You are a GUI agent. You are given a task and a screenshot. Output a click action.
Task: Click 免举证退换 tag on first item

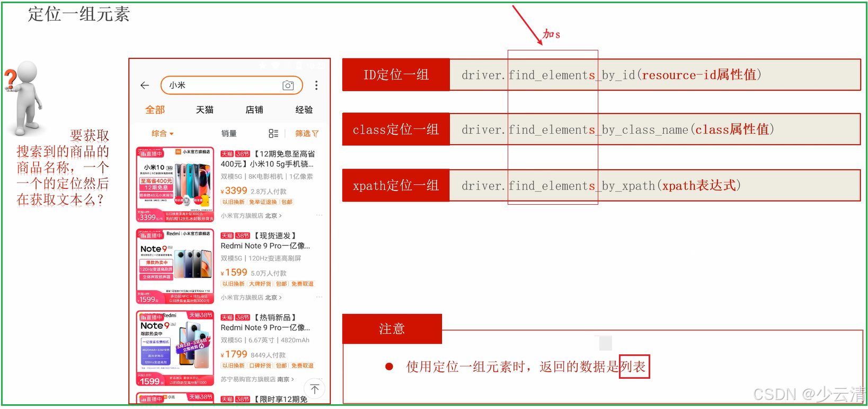click(263, 202)
